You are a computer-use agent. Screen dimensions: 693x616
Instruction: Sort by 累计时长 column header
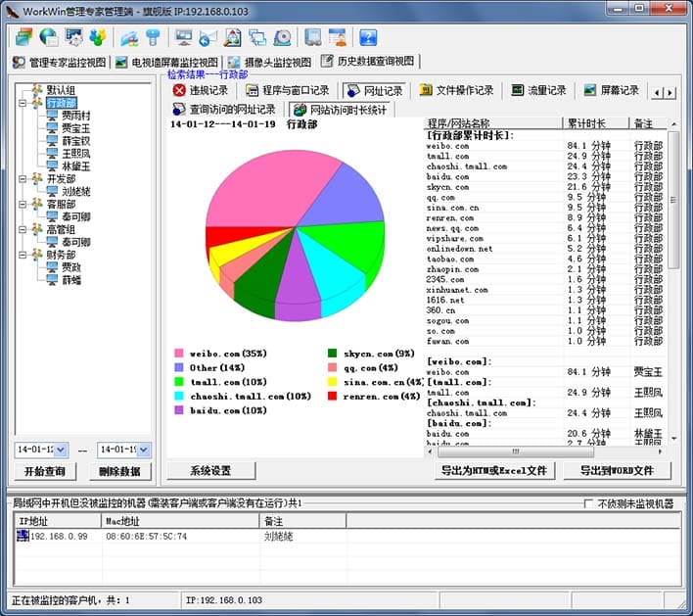(x=595, y=123)
